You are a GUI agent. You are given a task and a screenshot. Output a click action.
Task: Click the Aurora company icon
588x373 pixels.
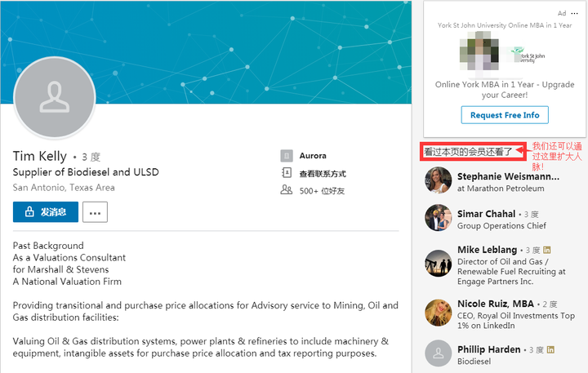[x=287, y=156]
